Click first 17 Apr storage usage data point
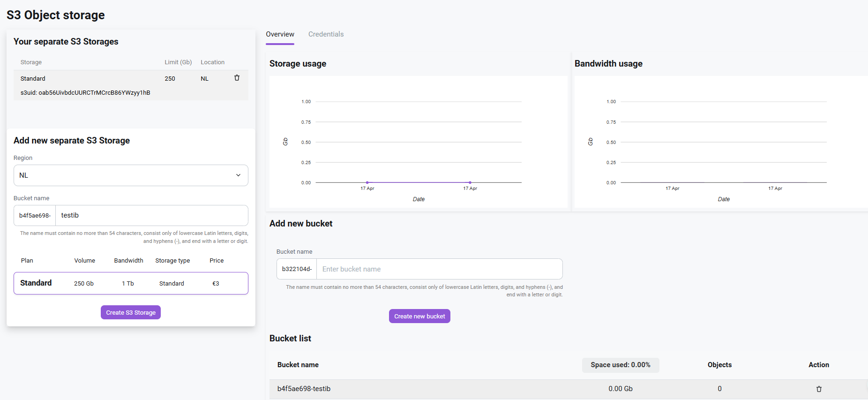Image resolution: width=868 pixels, height=400 pixels. click(367, 182)
